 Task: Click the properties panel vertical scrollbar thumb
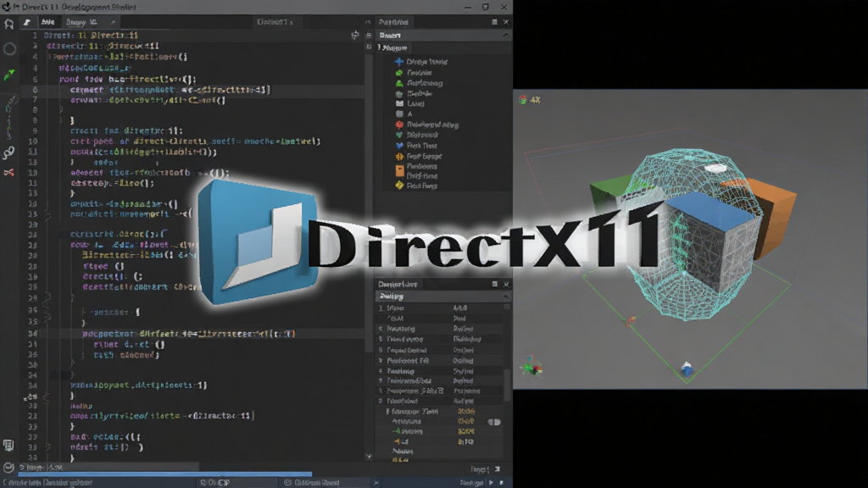[x=507, y=385]
